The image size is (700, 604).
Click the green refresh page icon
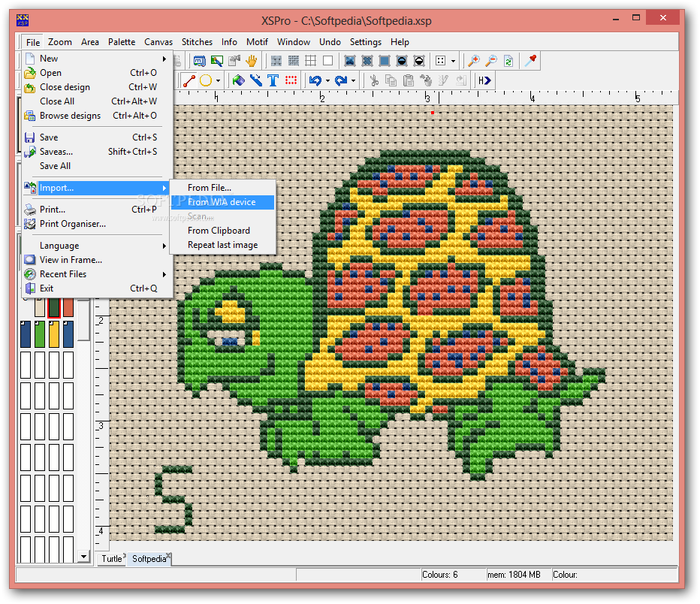[x=508, y=61]
